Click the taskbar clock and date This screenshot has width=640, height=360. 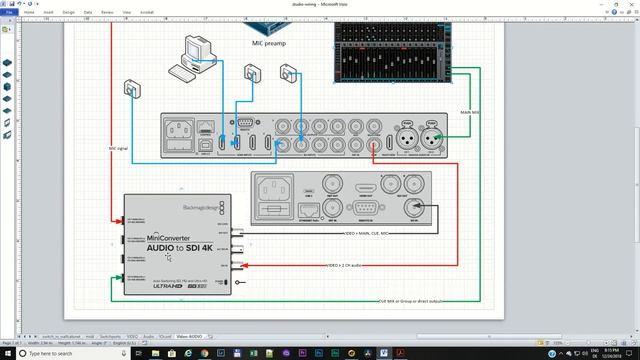pyautogui.click(x=611, y=353)
